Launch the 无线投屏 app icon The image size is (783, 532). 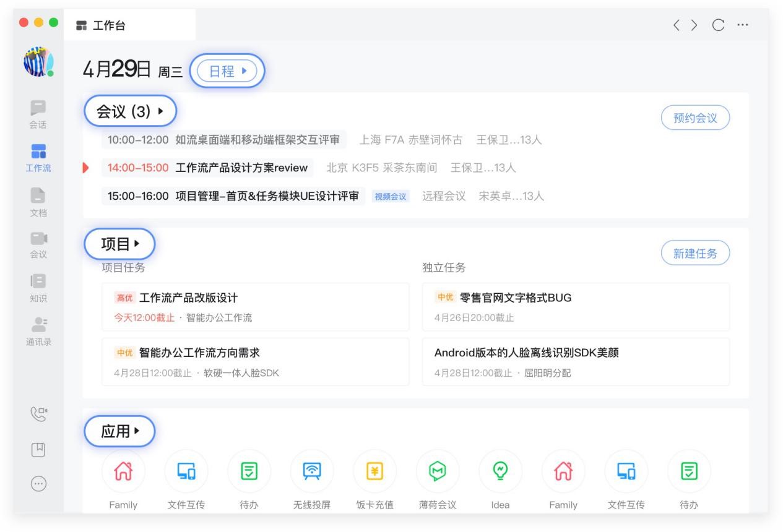[312, 472]
